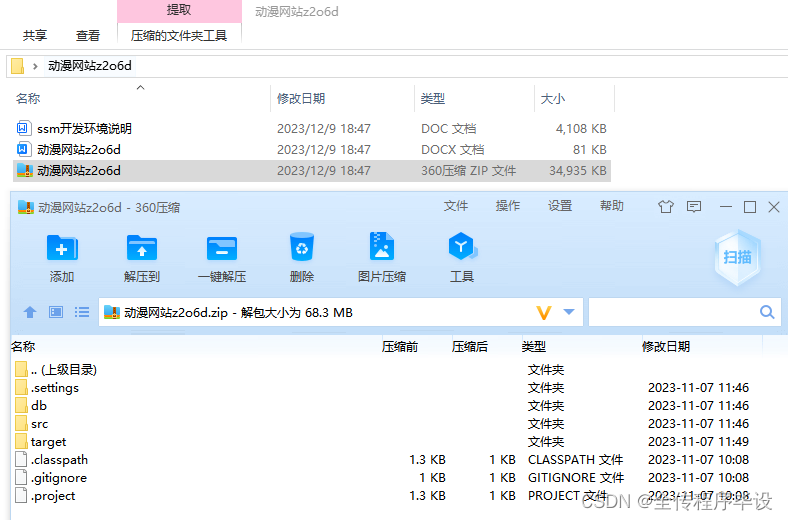Open the 图片压缩 image compression tool

(x=382, y=246)
